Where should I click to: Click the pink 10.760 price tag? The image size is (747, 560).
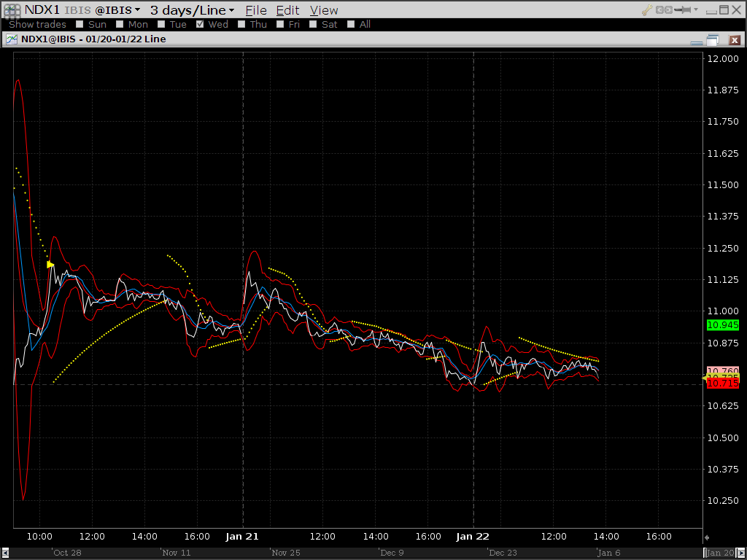point(723,370)
